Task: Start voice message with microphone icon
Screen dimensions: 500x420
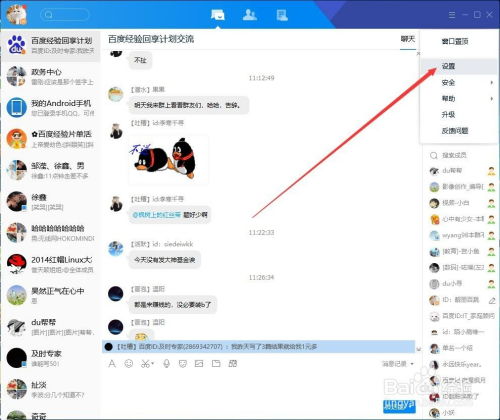Action: coord(166,364)
